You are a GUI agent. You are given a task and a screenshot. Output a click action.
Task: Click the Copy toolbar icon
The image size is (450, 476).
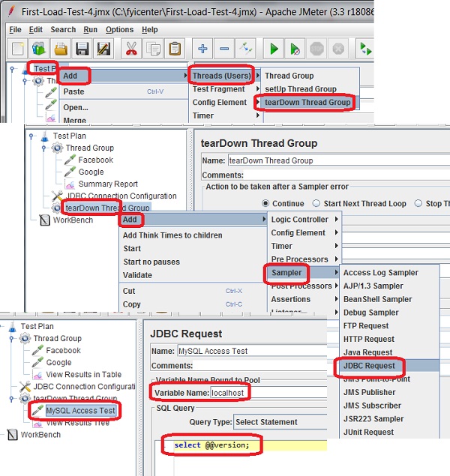(x=153, y=49)
